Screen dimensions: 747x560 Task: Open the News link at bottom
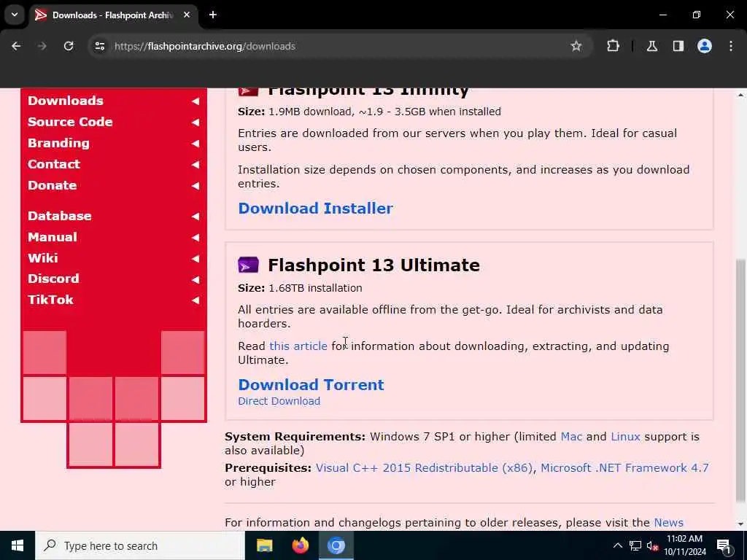(x=668, y=522)
